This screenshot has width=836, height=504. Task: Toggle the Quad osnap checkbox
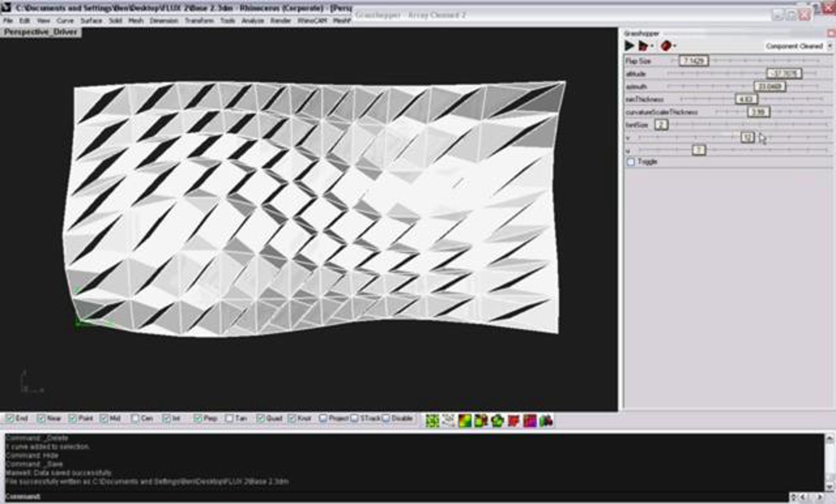pos(260,418)
